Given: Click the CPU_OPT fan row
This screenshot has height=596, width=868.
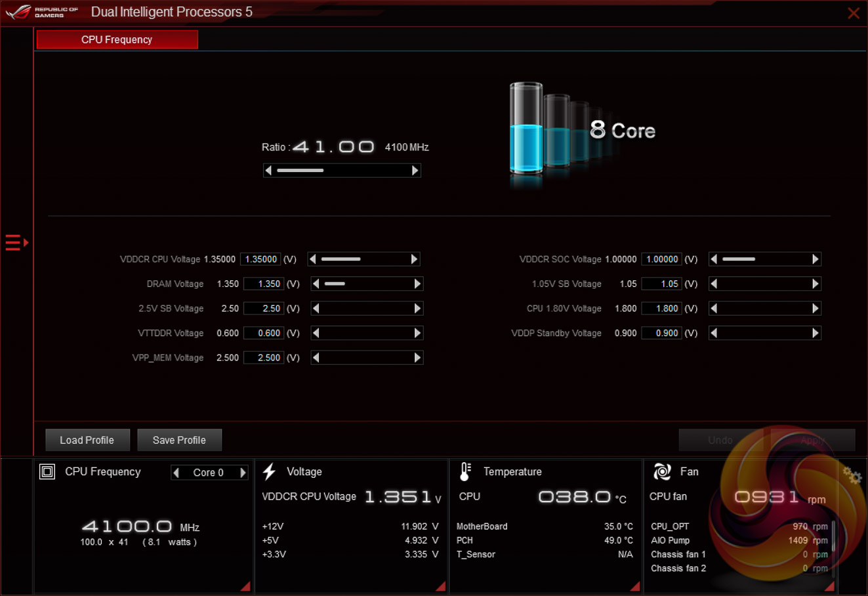Looking at the screenshot, I should [x=739, y=526].
